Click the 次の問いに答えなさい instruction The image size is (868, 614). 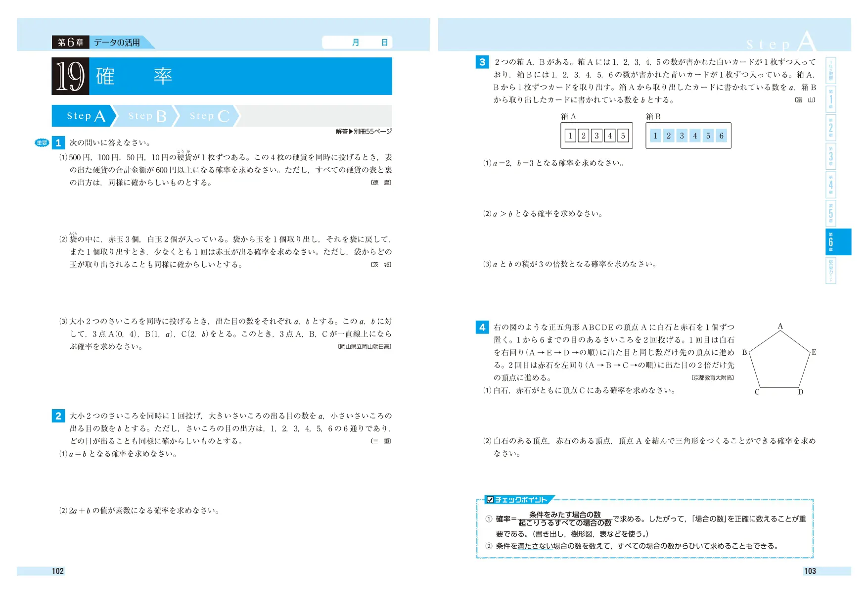click(110, 143)
